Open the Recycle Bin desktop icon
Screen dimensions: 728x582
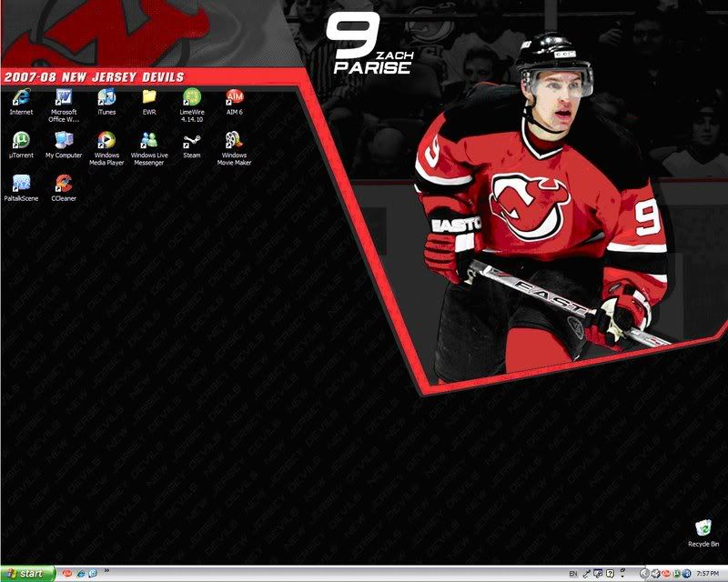pyautogui.click(x=703, y=533)
